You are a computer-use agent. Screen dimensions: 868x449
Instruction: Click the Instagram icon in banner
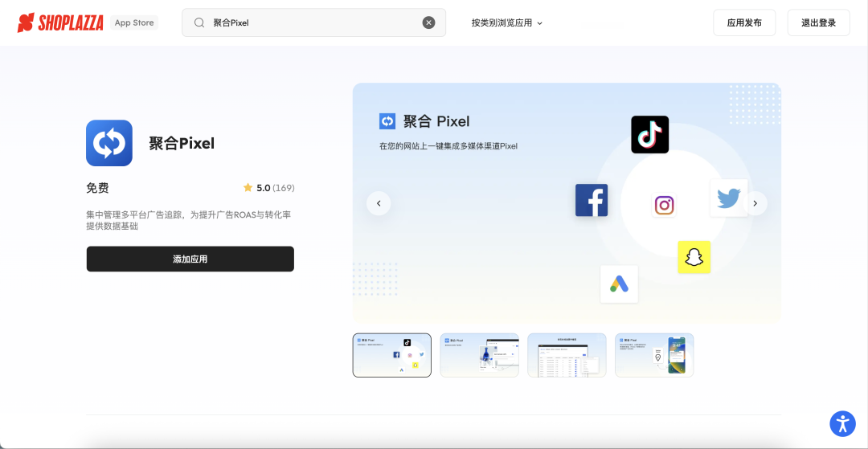(664, 206)
